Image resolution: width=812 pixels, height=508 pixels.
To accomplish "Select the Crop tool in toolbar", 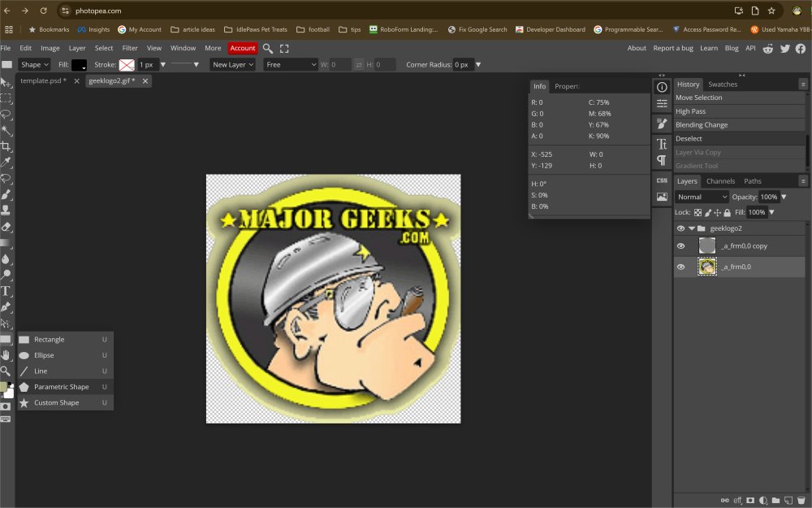I will pos(6,146).
